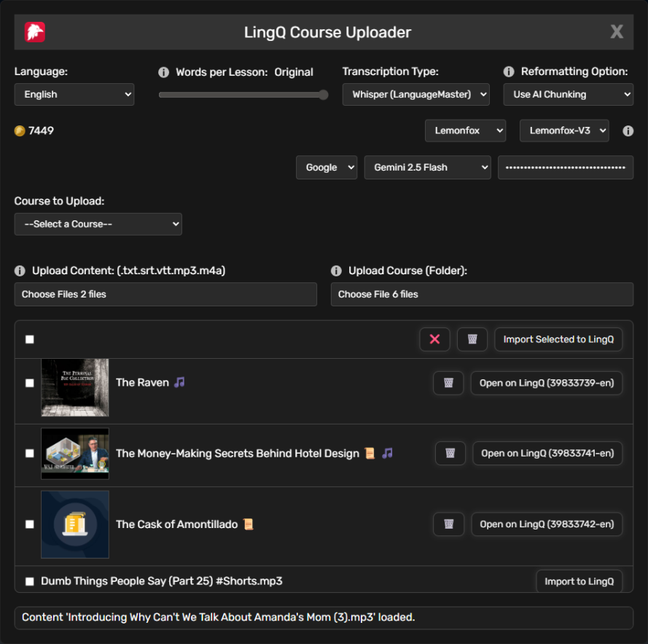Delete The Raven lesson via trash icon
This screenshot has width=648, height=644.
coord(448,383)
